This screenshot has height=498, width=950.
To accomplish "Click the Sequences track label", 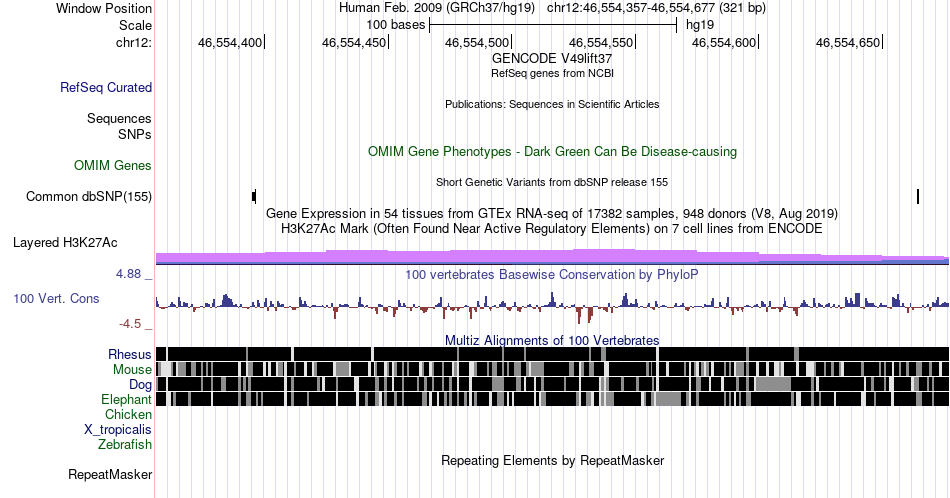I will pyautogui.click(x=119, y=118).
